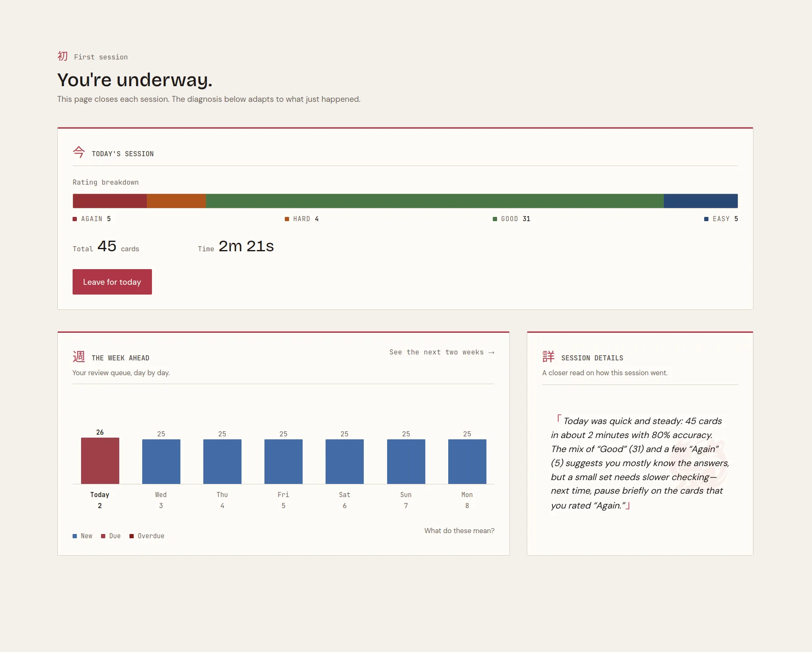Click the 詳 kanji icon for Session Details
The image size is (812, 652).
tap(548, 356)
